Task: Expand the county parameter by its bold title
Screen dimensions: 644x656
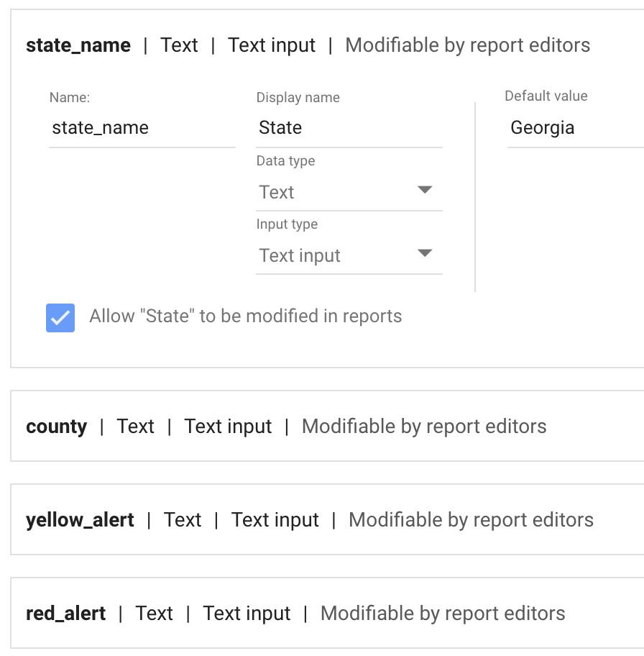Action: click(x=56, y=427)
